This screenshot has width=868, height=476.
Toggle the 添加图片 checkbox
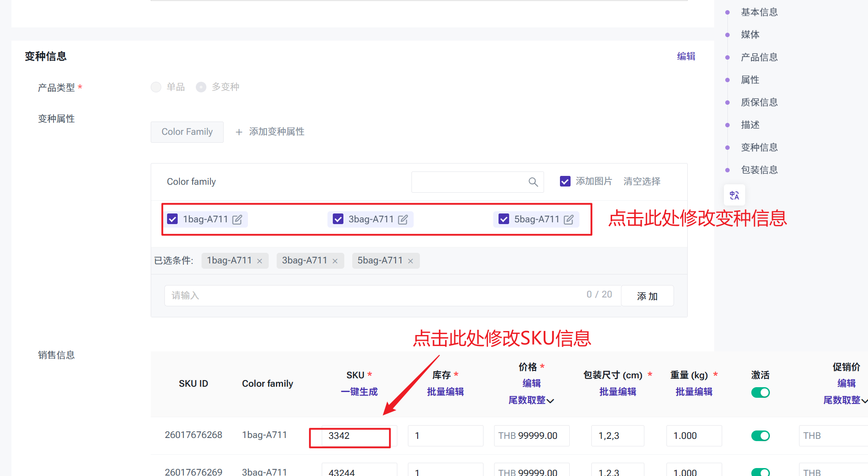tap(565, 181)
